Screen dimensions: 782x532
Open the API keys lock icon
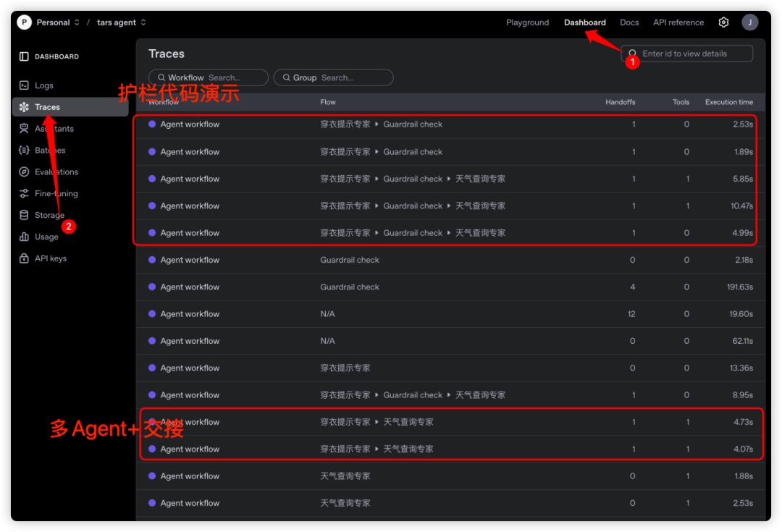24,258
